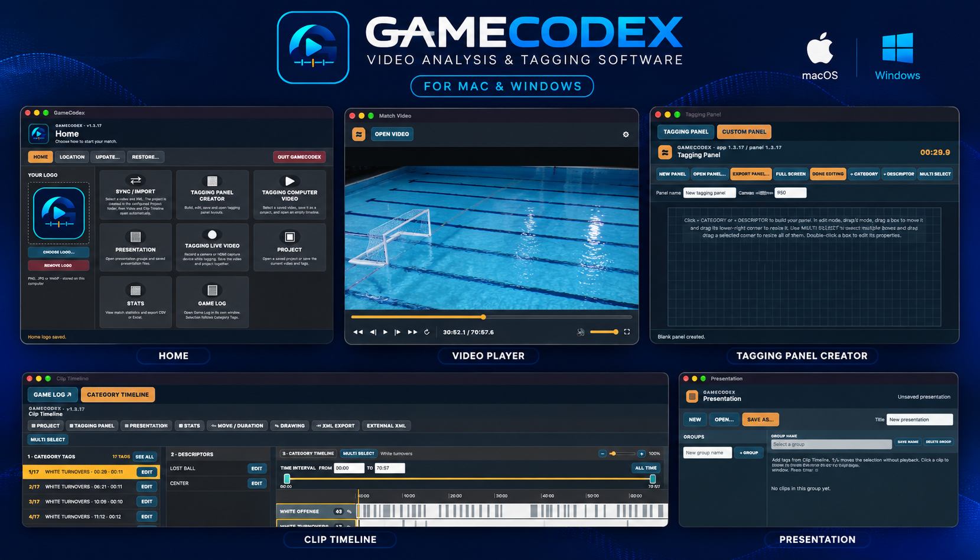Click the orange app icon beside Open Video
The height and width of the screenshot is (560, 980).
(x=359, y=134)
